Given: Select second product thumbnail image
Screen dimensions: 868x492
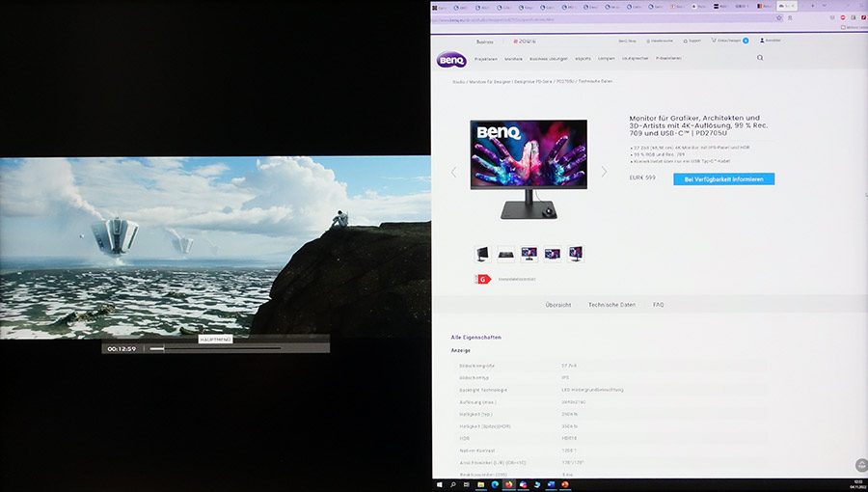Looking at the screenshot, I should click(x=505, y=254).
